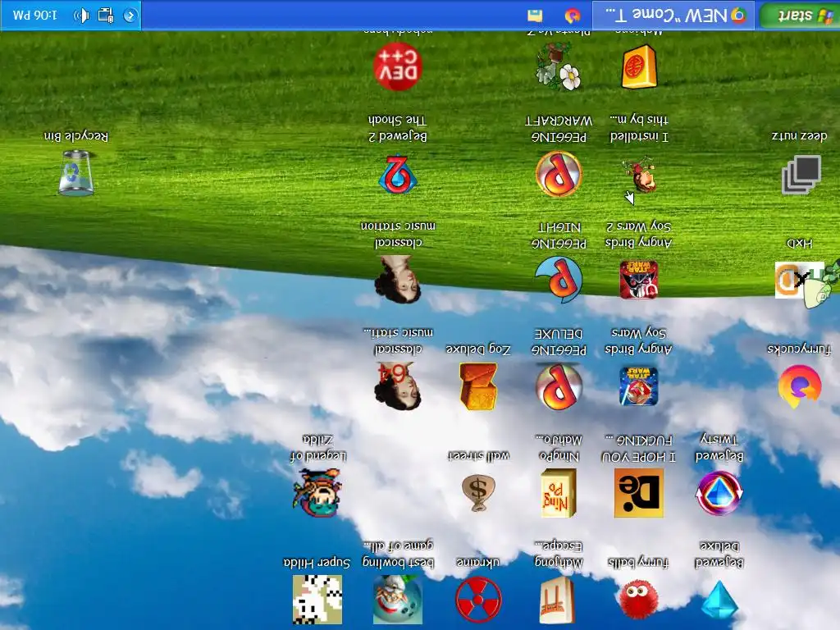
Task: Select the best bowling game icon
Action: 398,600
